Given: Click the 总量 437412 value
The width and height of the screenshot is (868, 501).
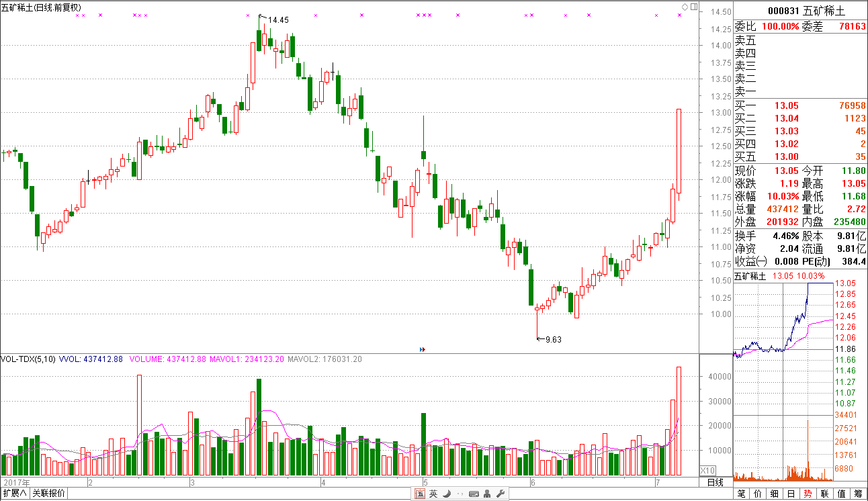Looking at the screenshot, I should tap(782, 210).
